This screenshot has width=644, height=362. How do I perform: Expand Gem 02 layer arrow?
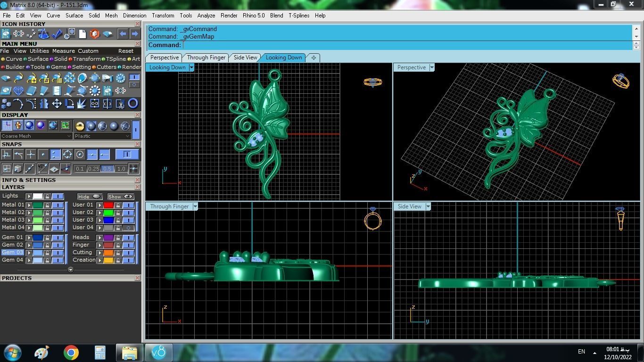(29, 245)
